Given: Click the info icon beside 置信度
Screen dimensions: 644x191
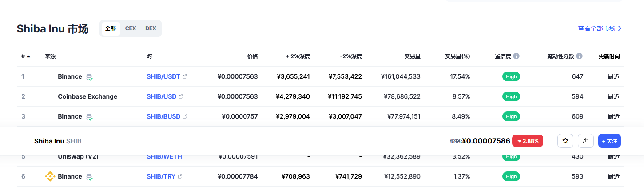Looking at the screenshot, I should (516, 56).
